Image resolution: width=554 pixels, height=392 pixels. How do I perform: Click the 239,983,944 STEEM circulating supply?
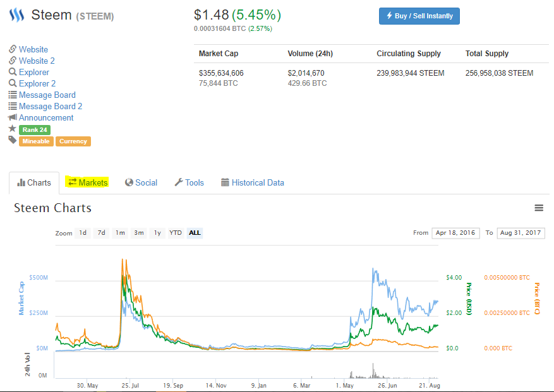(411, 73)
